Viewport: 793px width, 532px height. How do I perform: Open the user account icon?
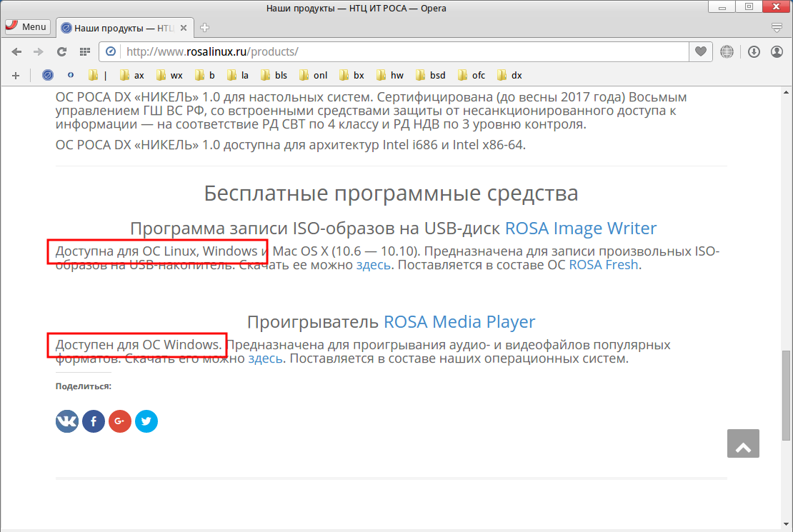pos(777,51)
